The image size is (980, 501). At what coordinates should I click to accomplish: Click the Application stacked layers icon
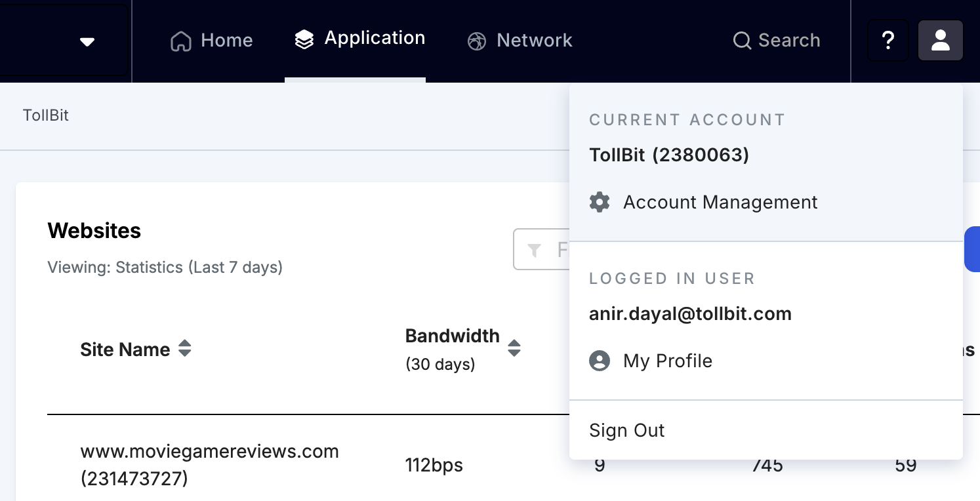304,39
